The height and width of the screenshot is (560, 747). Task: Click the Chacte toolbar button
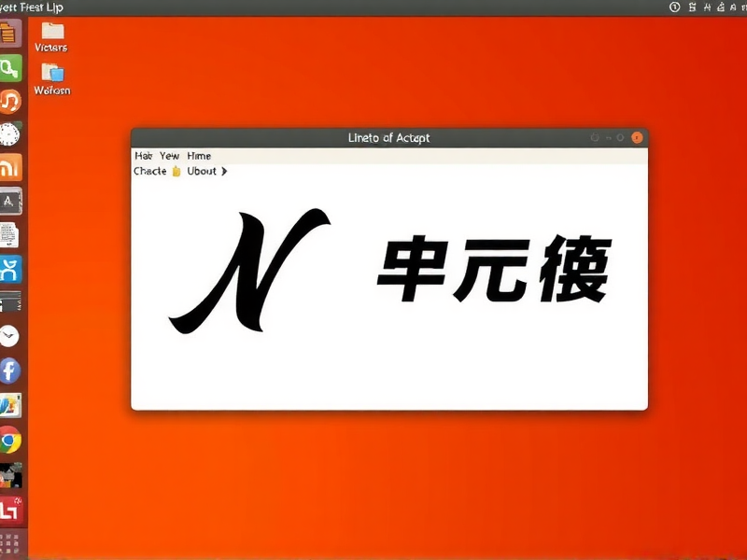pos(150,171)
